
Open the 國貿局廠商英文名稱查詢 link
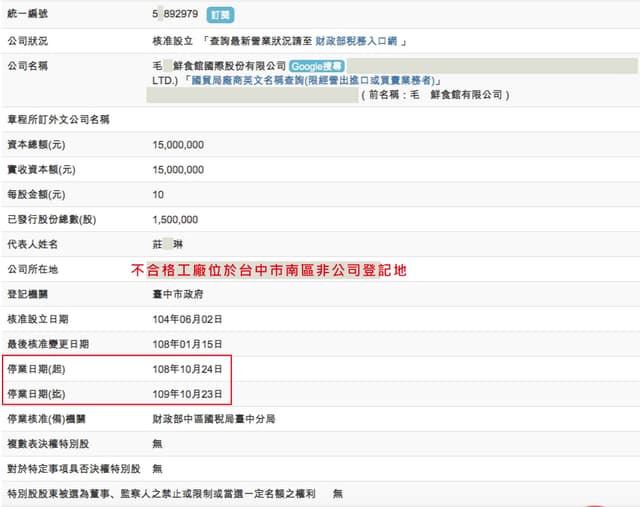[313, 80]
